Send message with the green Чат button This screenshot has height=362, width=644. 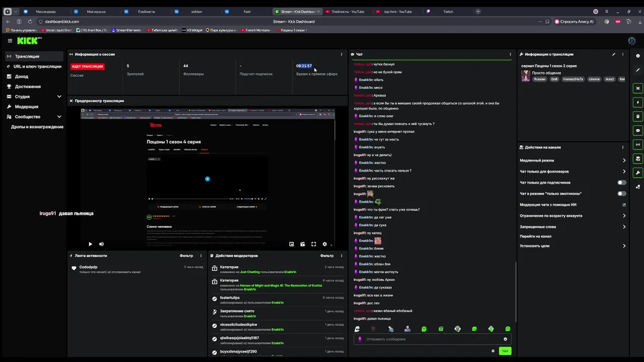tap(505, 351)
